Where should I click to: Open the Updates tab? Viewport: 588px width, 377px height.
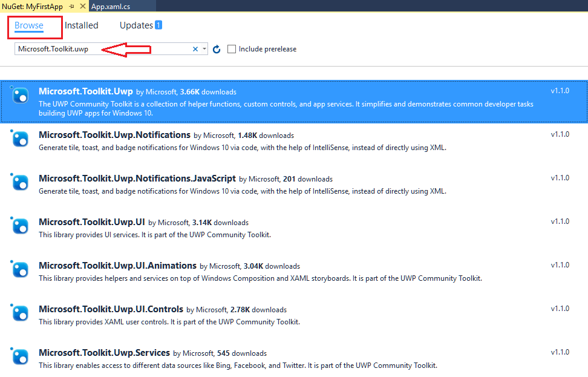tap(136, 25)
